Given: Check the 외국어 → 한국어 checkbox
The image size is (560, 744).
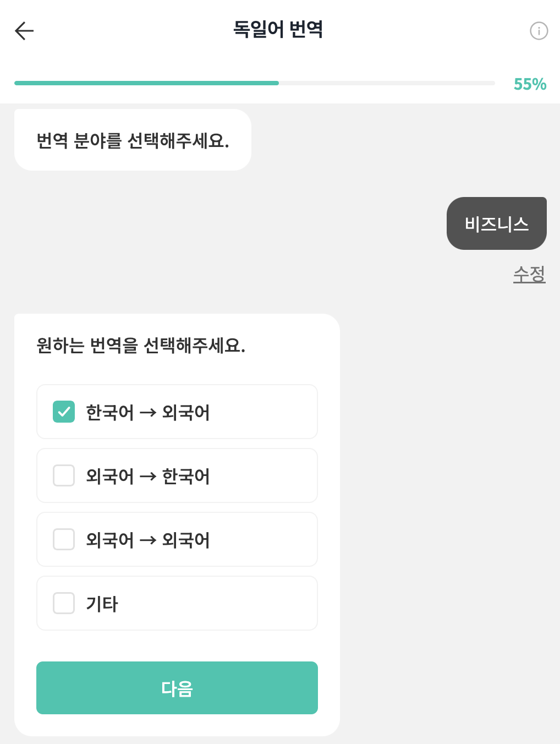Looking at the screenshot, I should (x=64, y=475).
